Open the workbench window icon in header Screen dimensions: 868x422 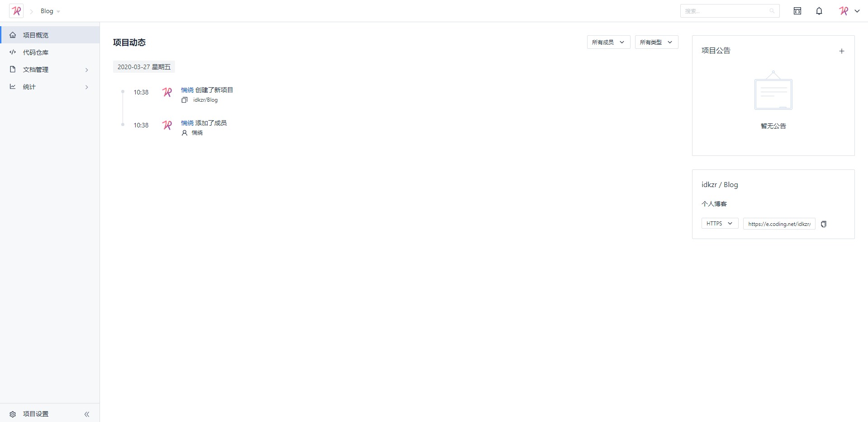797,11
